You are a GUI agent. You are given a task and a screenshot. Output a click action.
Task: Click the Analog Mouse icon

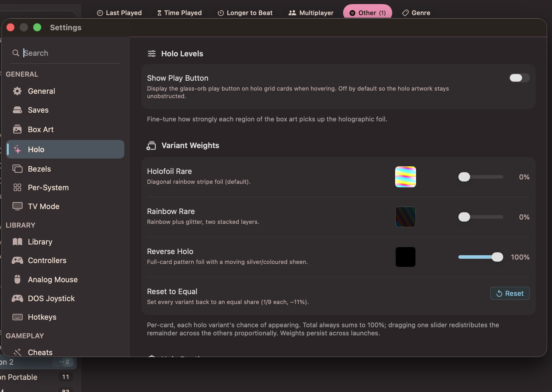coord(17,279)
